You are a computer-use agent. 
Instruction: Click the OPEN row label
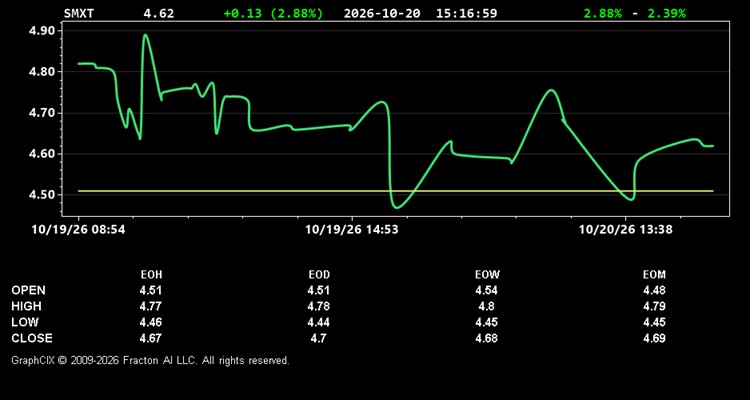[29, 290]
